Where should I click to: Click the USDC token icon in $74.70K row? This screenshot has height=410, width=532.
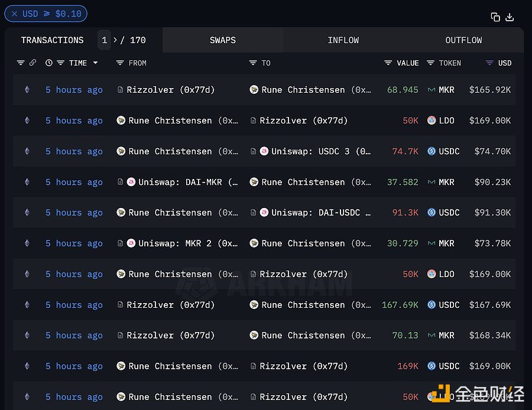coord(432,151)
